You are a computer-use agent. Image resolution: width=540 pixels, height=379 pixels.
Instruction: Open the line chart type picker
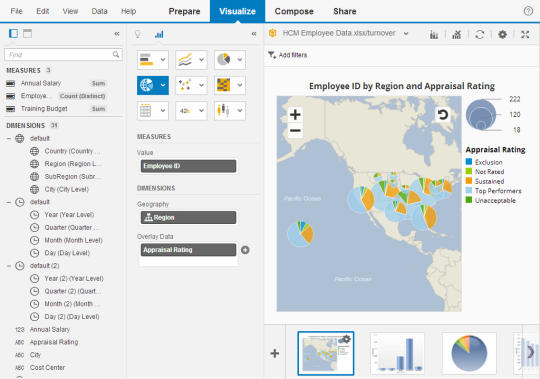point(191,60)
